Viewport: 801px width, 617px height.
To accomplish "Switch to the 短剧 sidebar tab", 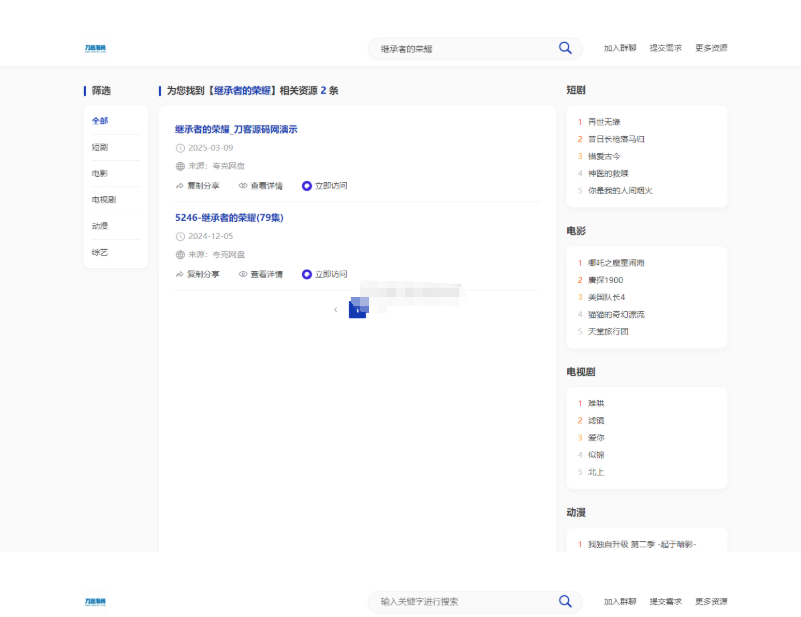I will click(x=99, y=146).
